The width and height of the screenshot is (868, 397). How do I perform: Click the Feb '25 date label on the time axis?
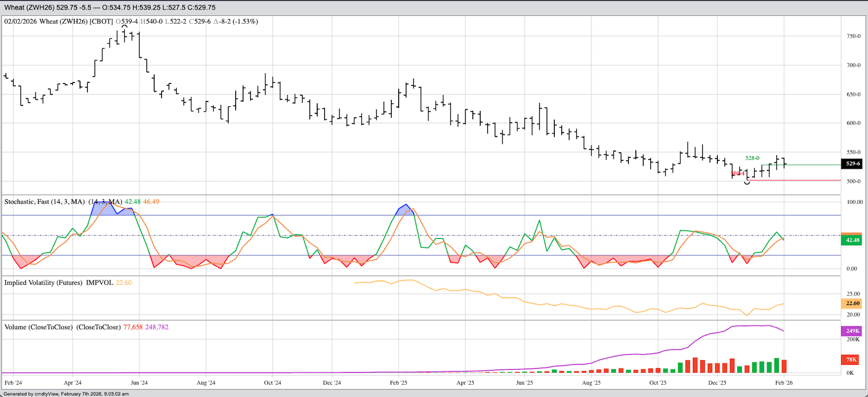[398, 383]
